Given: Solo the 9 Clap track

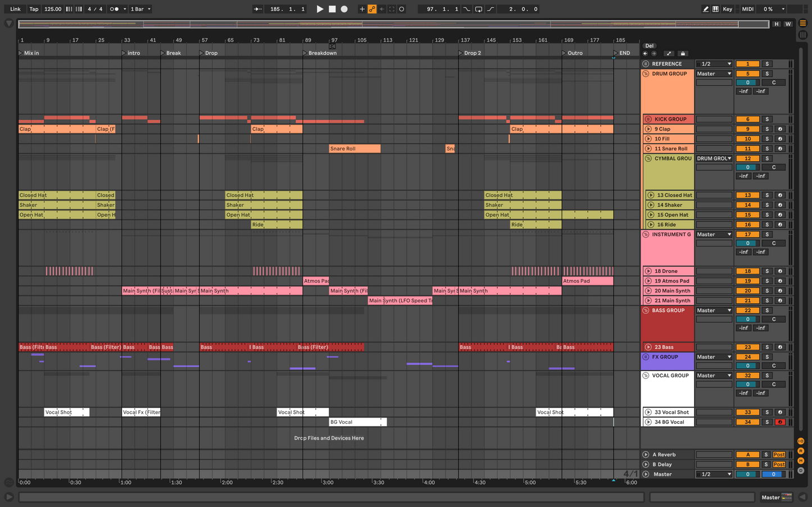Looking at the screenshot, I should (766, 129).
